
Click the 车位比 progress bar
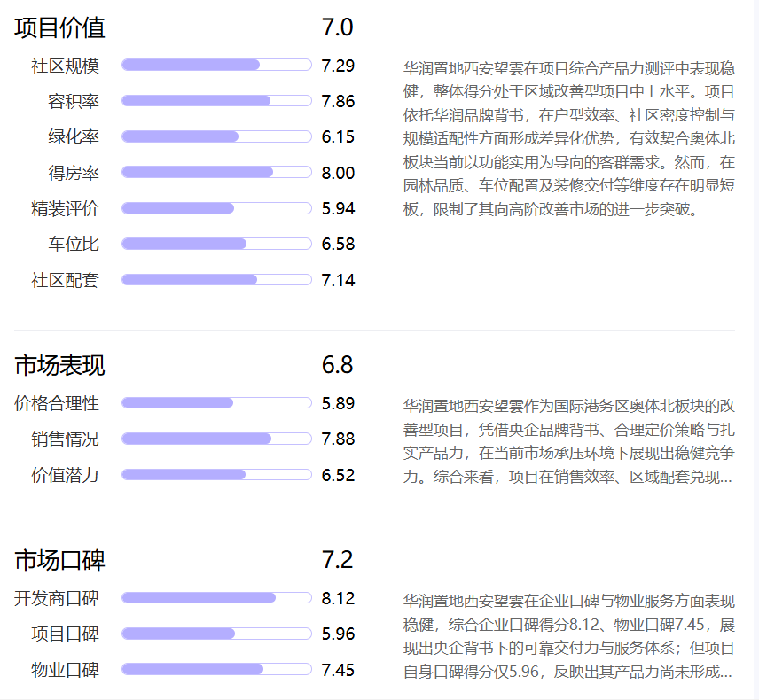[x=216, y=244]
